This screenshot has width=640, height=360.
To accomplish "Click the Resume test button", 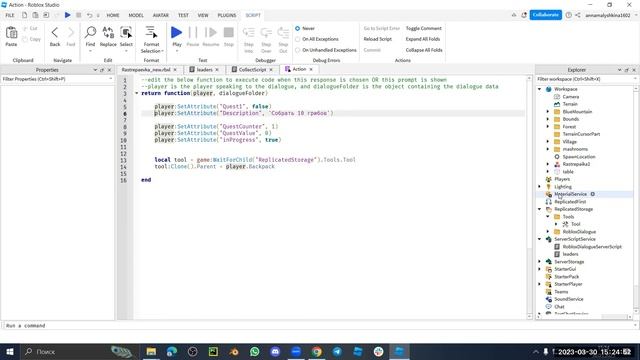I will click(211, 33).
